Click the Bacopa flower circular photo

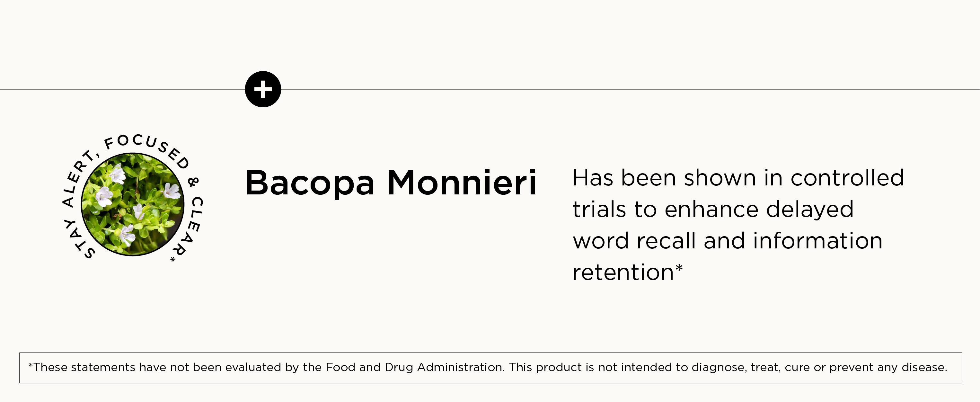click(x=132, y=204)
